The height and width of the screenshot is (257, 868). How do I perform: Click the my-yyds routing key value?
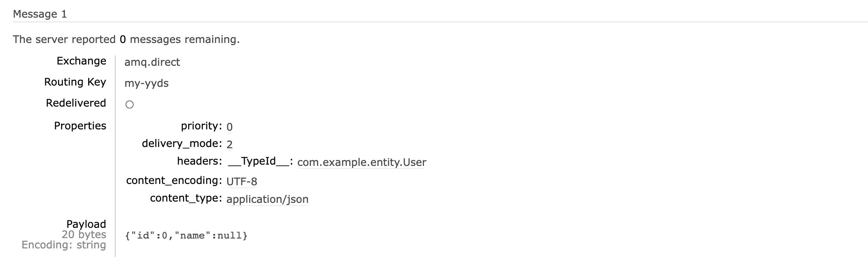pos(147,83)
